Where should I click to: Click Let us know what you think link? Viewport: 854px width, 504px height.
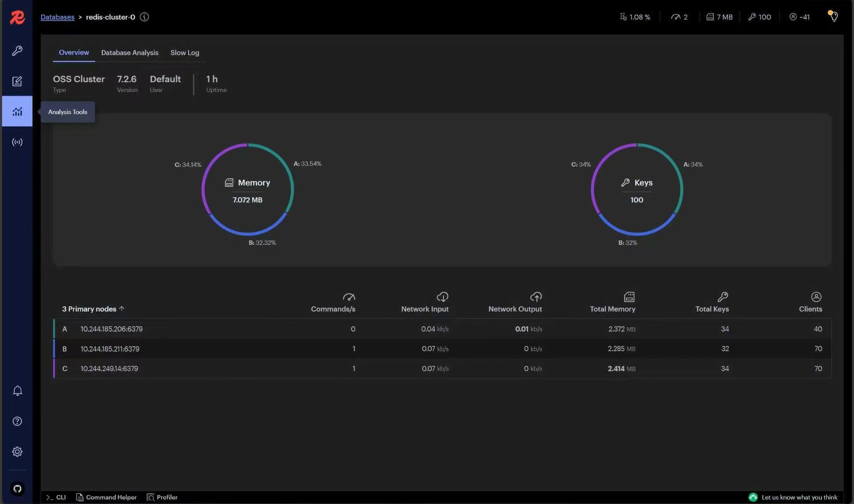[799, 497]
